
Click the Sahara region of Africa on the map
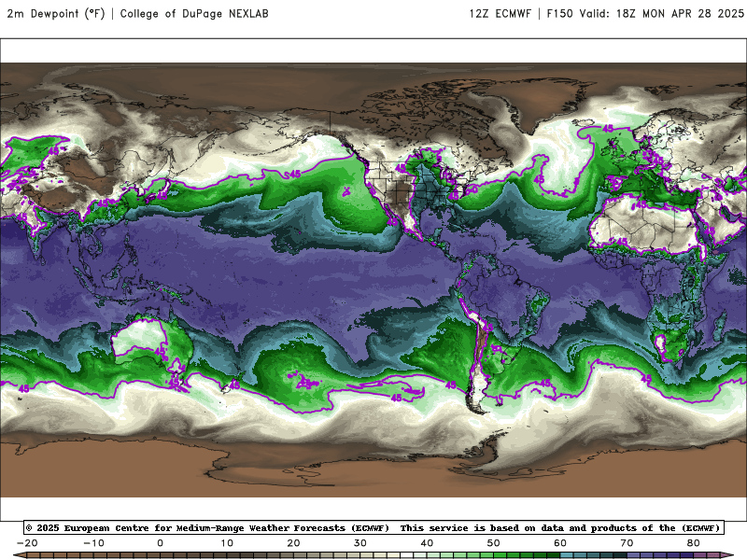643,224
